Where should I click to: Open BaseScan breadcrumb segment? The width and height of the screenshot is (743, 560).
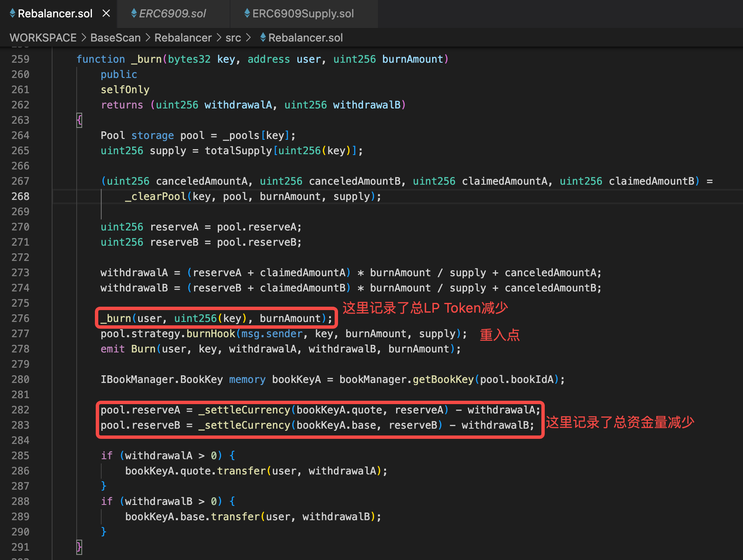click(x=116, y=38)
